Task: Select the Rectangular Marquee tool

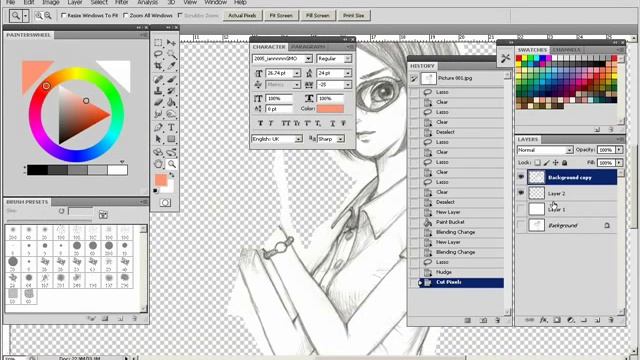Action: coord(158,42)
